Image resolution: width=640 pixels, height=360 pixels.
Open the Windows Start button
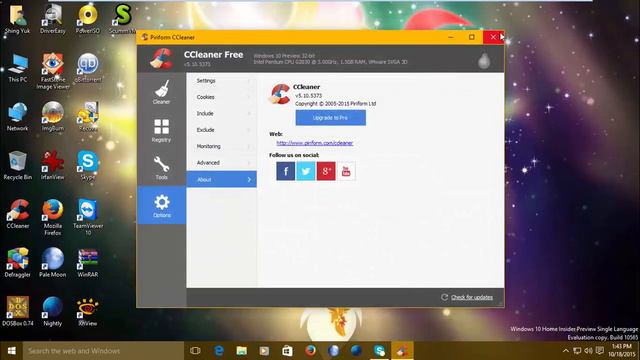pyautogui.click(x=11, y=351)
